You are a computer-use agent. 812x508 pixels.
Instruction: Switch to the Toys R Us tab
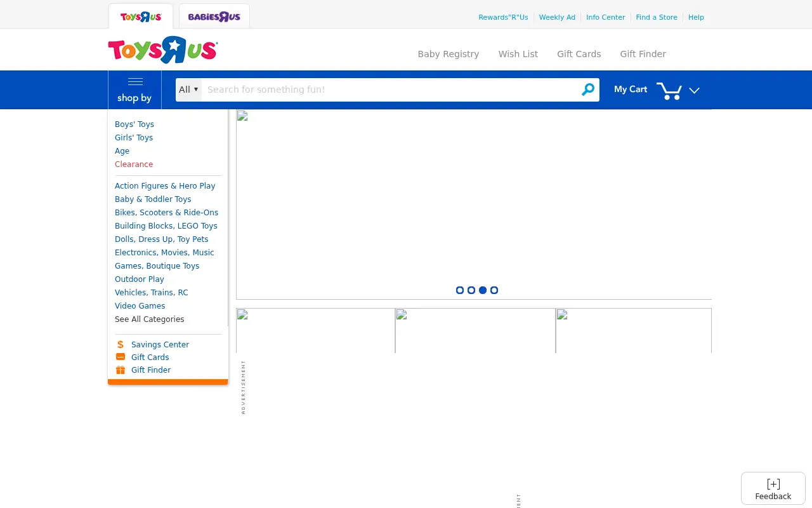(x=141, y=17)
